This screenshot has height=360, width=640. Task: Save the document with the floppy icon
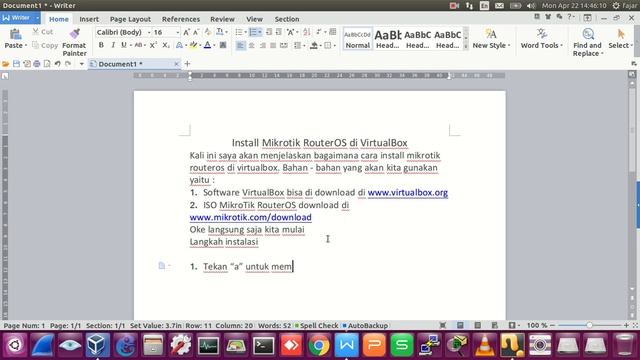16,64
